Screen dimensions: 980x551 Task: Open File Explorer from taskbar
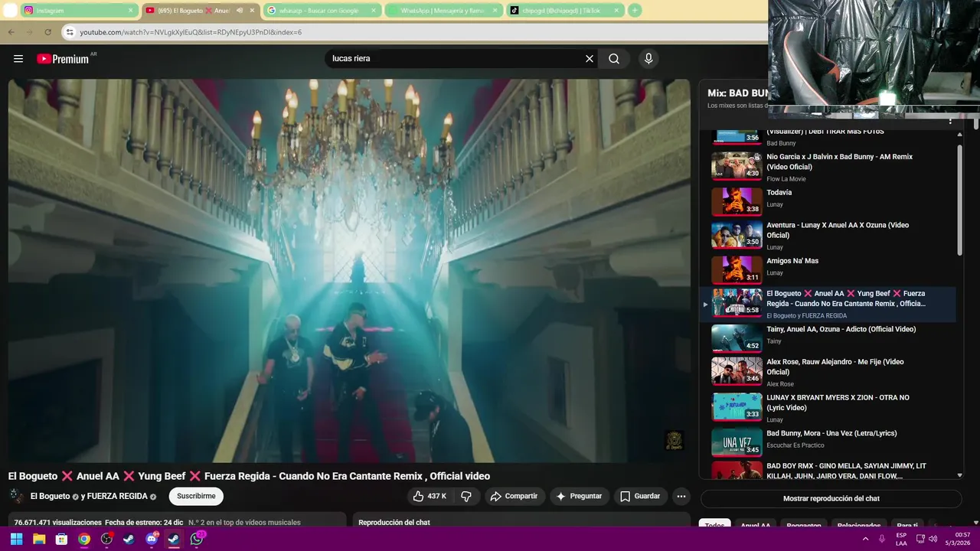click(x=39, y=539)
